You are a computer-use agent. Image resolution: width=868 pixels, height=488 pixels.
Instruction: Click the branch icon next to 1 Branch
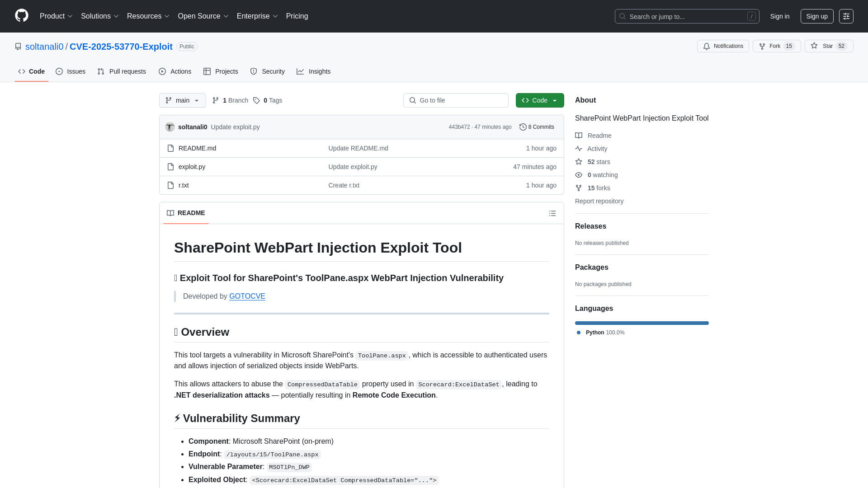click(216, 100)
